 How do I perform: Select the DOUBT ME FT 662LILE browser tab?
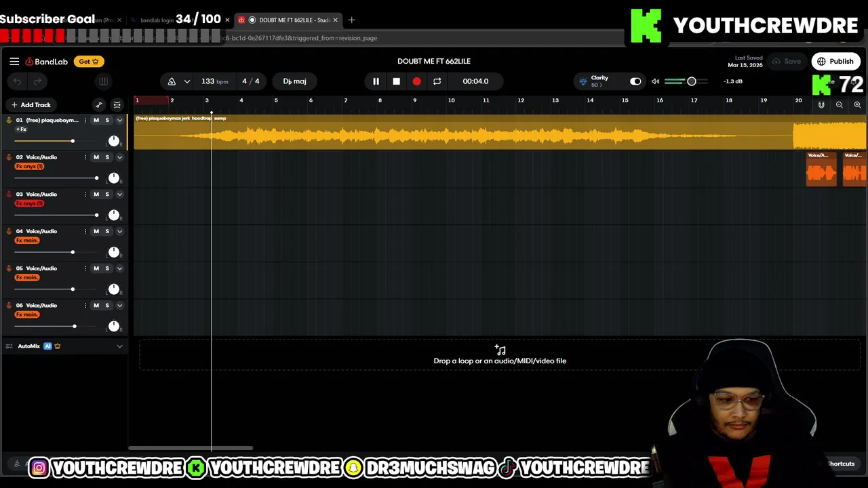point(288,20)
